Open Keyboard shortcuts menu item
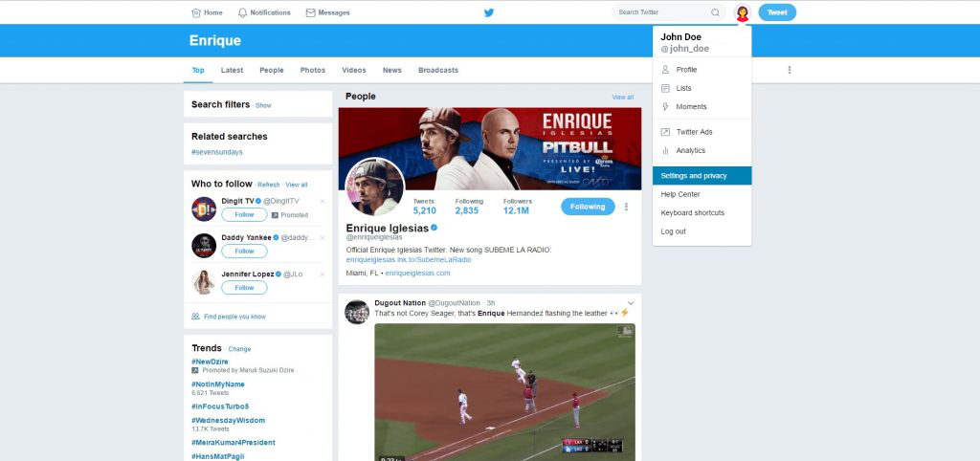The image size is (980, 461). 702,212
